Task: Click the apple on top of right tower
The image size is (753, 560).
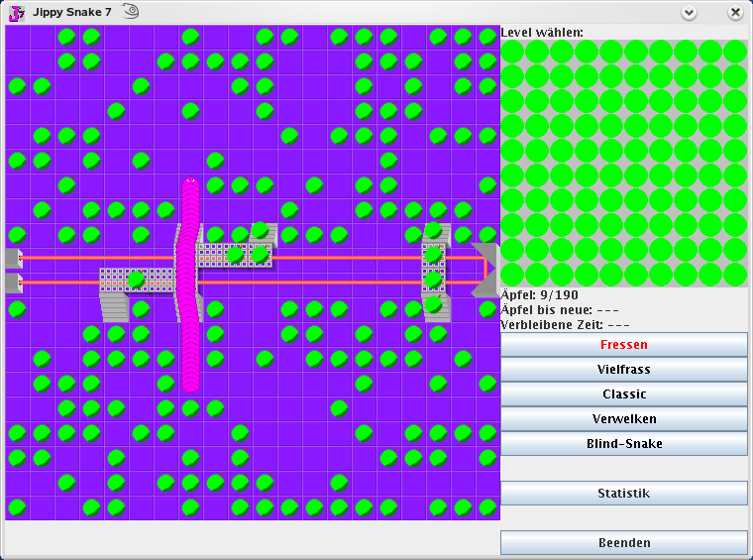Action: 433,230
